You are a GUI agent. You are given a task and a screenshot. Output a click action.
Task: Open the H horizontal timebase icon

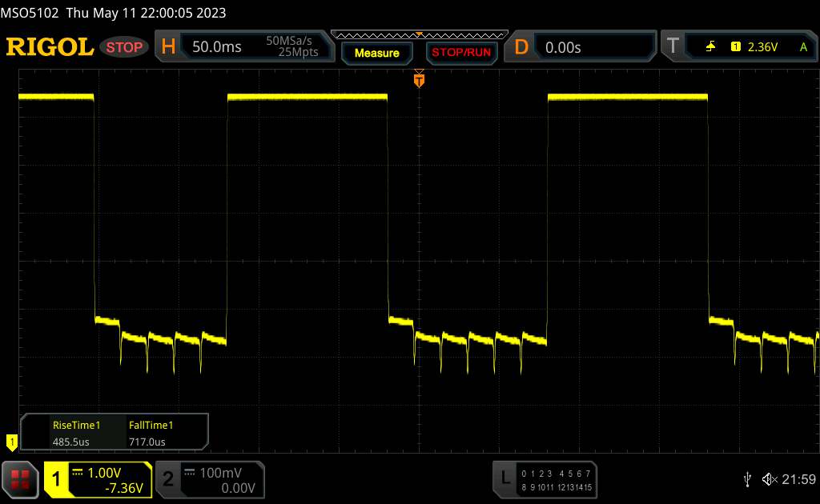pyautogui.click(x=168, y=47)
